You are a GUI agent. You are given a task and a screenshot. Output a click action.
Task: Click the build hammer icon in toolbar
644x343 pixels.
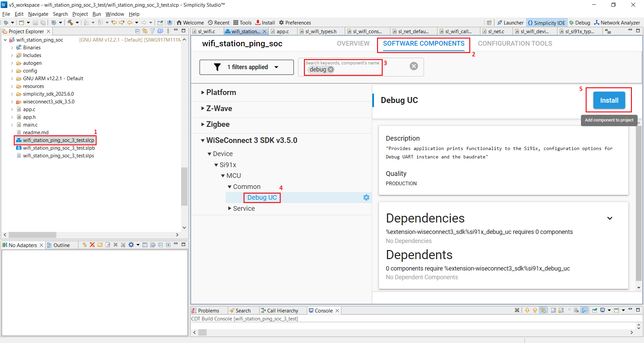[70, 22]
